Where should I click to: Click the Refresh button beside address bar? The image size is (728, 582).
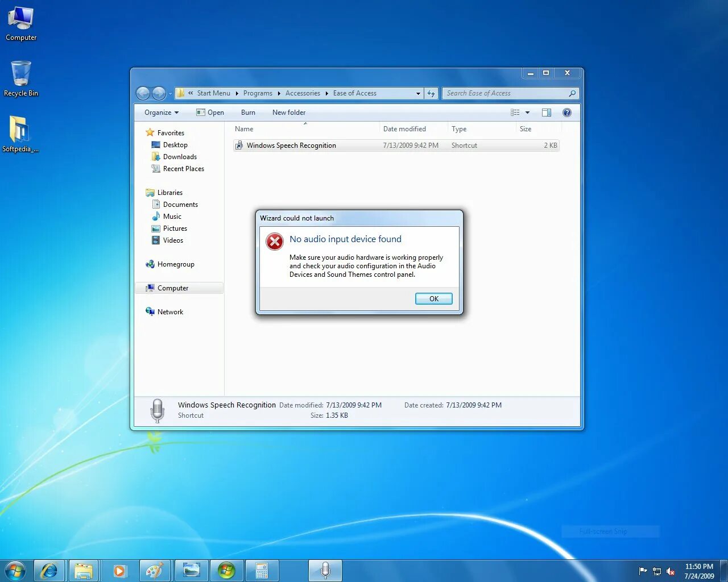pyautogui.click(x=431, y=93)
